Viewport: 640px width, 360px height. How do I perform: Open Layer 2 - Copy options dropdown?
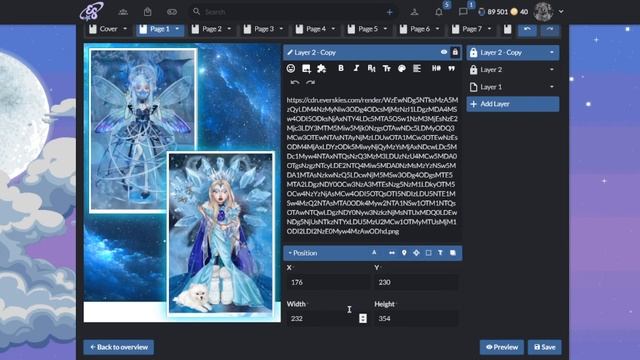(551, 52)
